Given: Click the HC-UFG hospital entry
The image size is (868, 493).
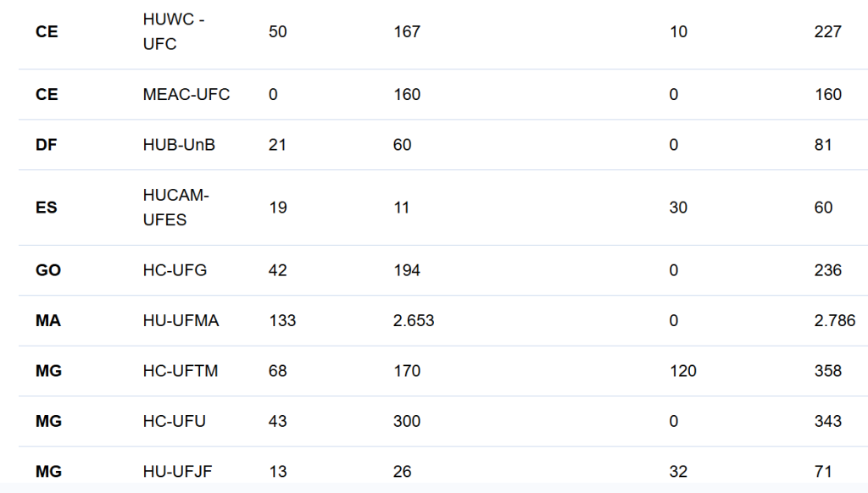Looking at the screenshot, I should coord(175,270).
